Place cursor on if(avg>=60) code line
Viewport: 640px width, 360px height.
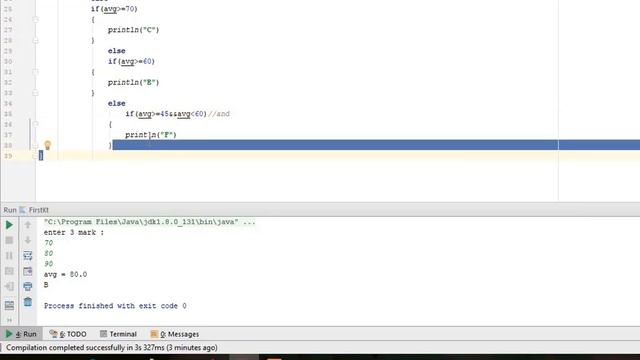coord(131,62)
